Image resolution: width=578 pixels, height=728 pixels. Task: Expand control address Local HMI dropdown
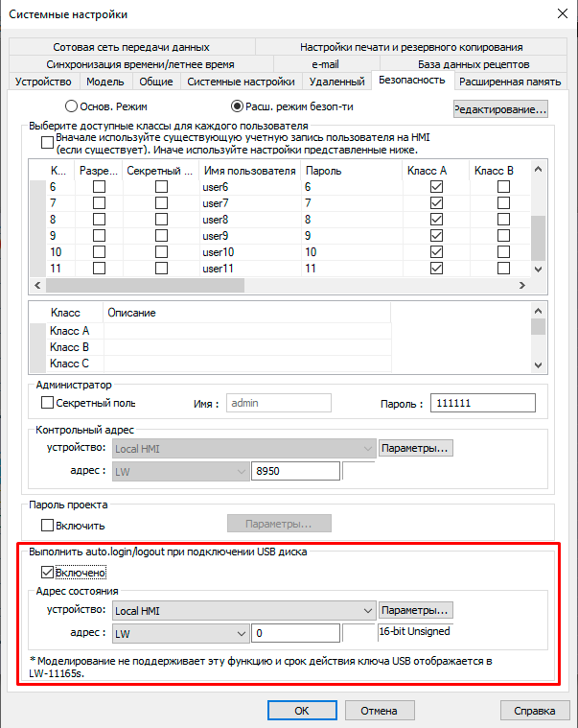pyautogui.click(x=368, y=449)
